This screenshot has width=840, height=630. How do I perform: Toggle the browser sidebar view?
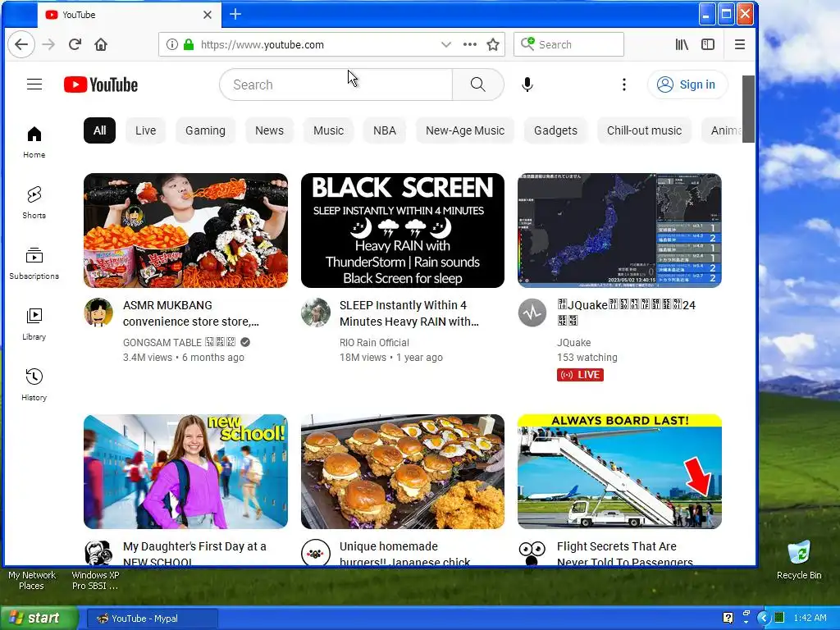[x=708, y=44]
